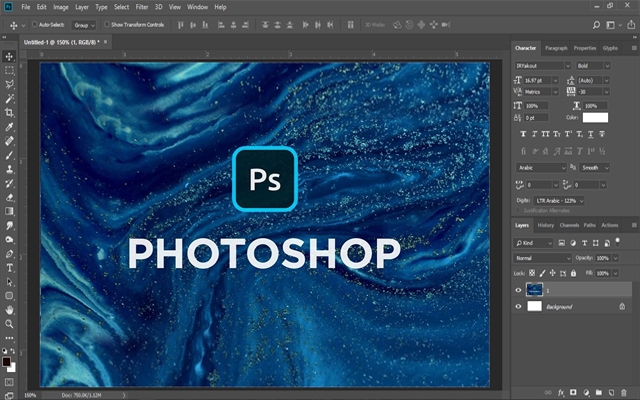Toggle Quick Mask mode icon
The width and height of the screenshot is (640, 400).
pyautogui.click(x=9, y=382)
